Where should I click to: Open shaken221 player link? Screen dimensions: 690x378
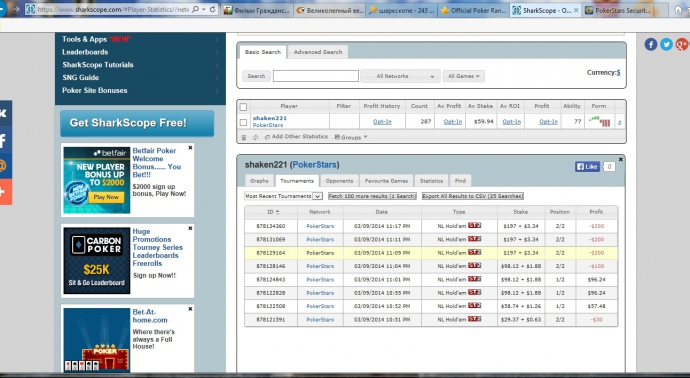coord(270,118)
